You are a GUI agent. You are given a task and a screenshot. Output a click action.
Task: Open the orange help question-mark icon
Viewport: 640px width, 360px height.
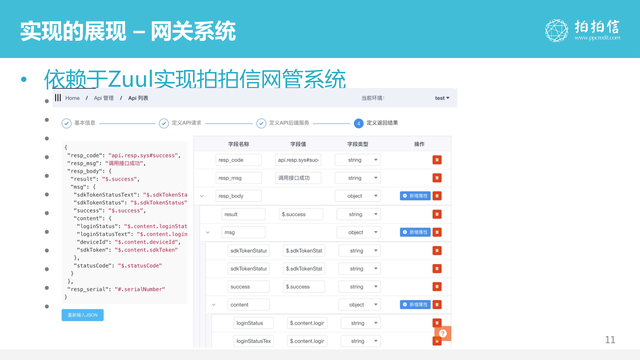pyautogui.click(x=443, y=333)
